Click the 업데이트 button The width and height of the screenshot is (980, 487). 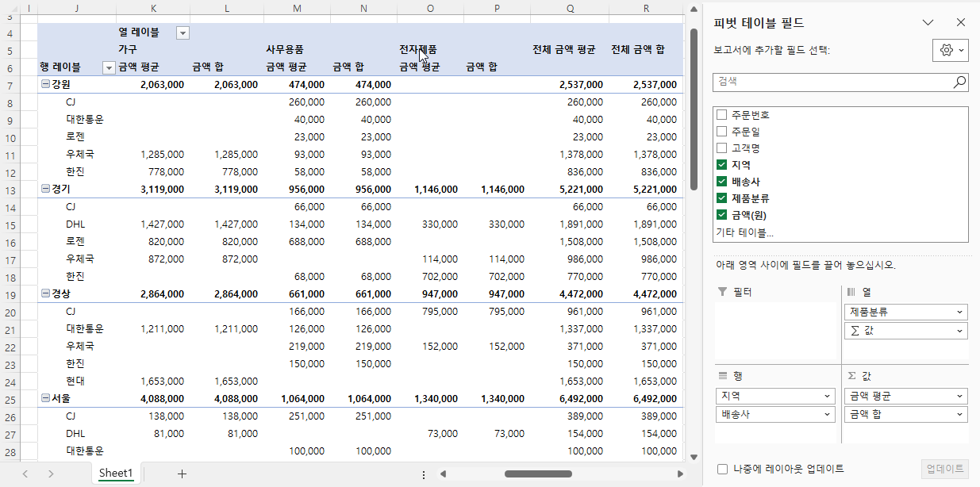944,469
